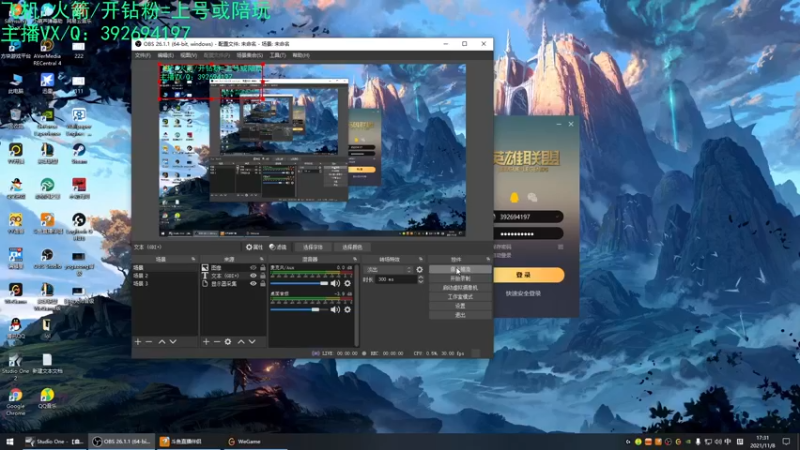Open source properties gear in sources toolbar

[x=228, y=341]
